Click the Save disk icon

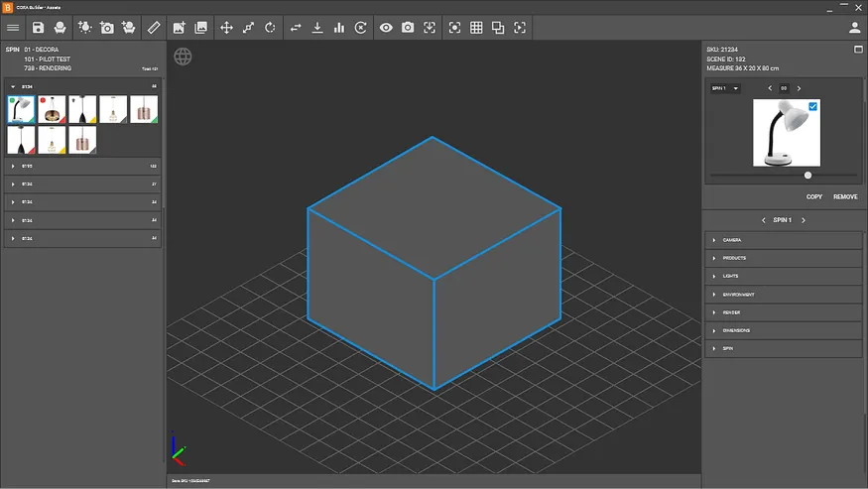point(38,28)
